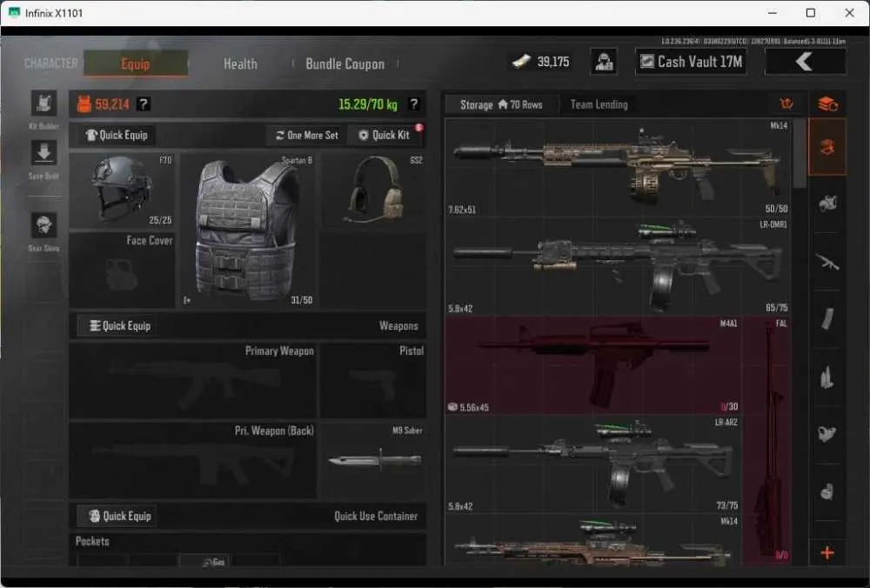Select the Storage tab
This screenshot has width=870, height=588.
(501, 104)
